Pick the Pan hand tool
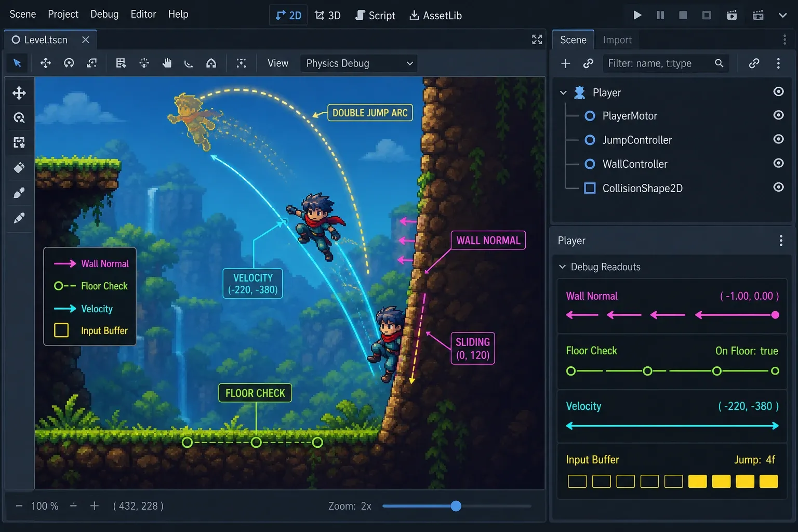The height and width of the screenshot is (532, 798). (167, 63)
